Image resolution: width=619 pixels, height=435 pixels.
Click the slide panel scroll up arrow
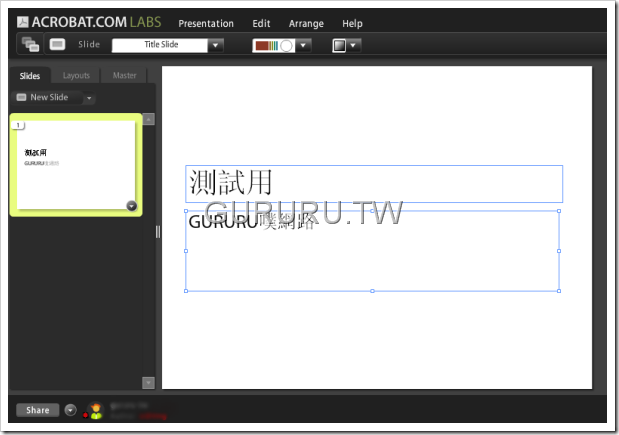(x=148, y=119)
